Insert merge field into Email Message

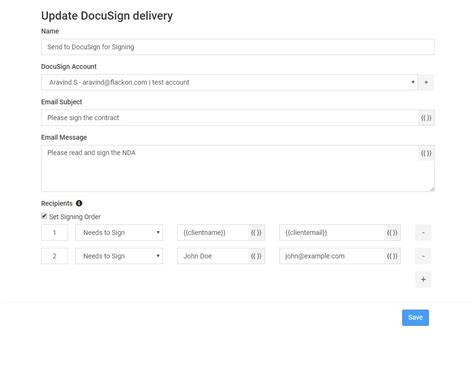click(426, 153)
